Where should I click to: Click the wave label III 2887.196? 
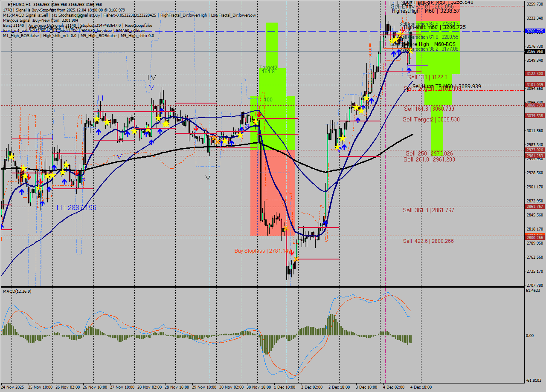tap(76, 208)
